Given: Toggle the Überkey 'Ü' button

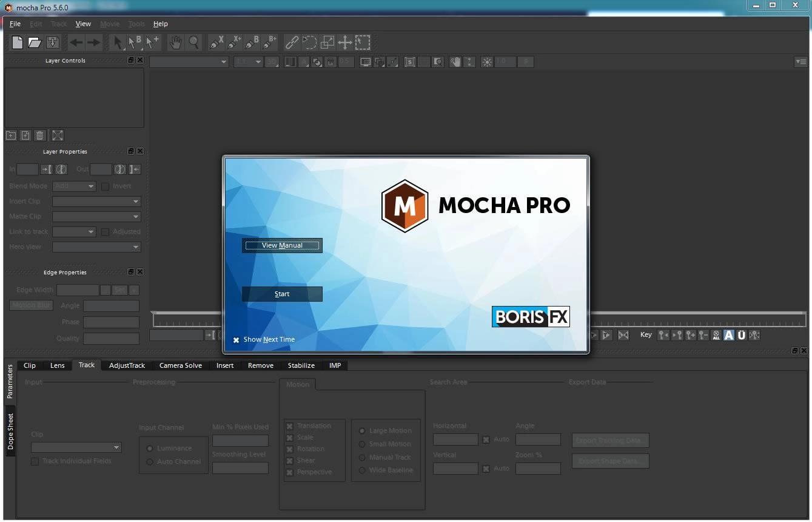Looking at the screenshot, I should click(x=742, y=335).
